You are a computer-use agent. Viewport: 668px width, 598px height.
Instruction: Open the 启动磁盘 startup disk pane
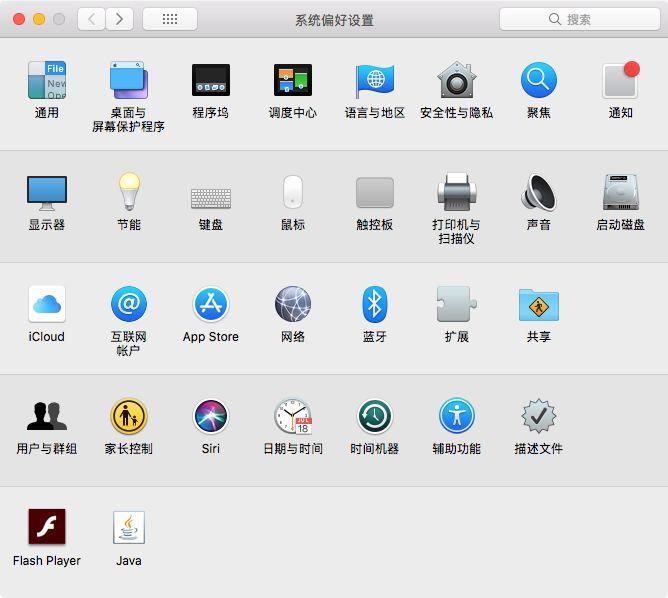620,192
